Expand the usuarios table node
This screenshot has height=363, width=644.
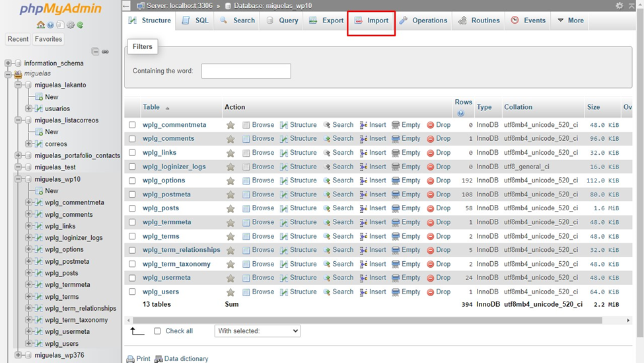click(x=28, y=108)
